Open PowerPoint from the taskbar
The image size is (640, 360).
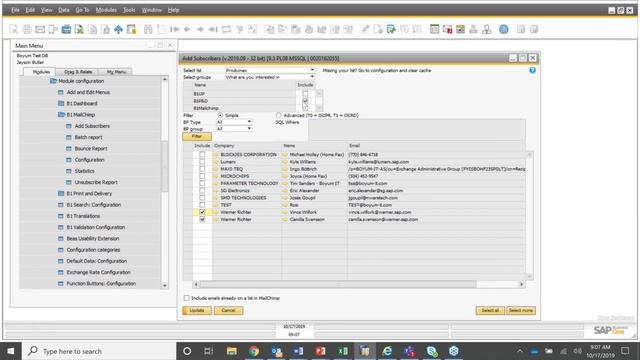click(320, 351)
